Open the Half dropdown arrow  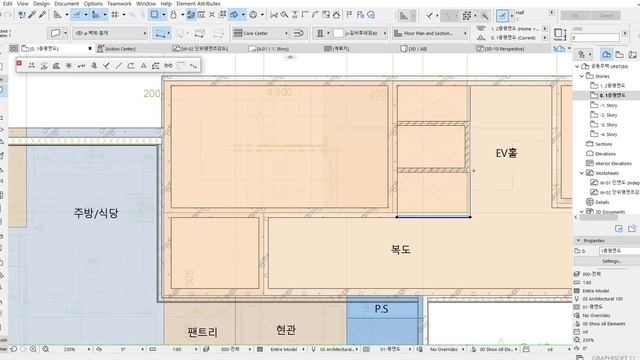pyautogui.click(x=551, y=13)
